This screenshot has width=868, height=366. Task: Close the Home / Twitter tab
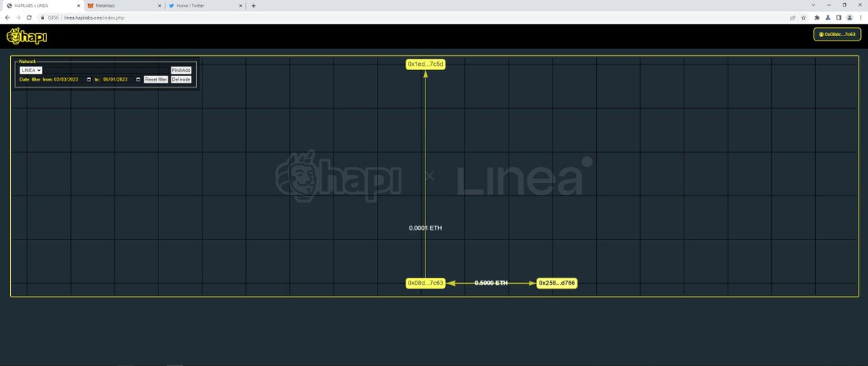239,5
